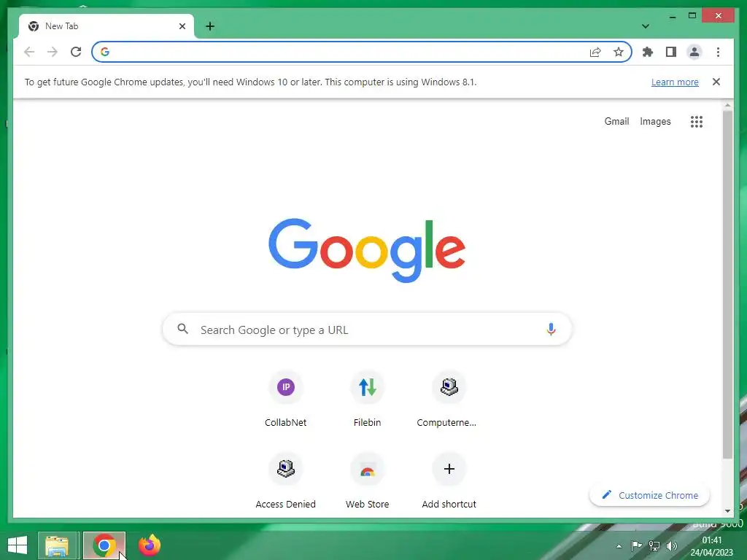Open the Action Center flag icon
Image resolution: width=747 pixels, height=560 pixels.
[636, 545]
